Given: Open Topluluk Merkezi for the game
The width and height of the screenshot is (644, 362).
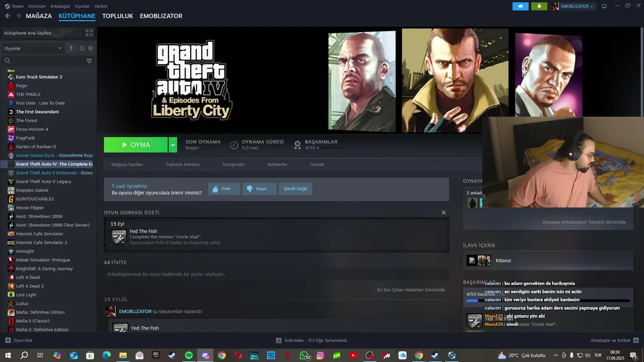Looking at the screenshot, I should [183, 164].
